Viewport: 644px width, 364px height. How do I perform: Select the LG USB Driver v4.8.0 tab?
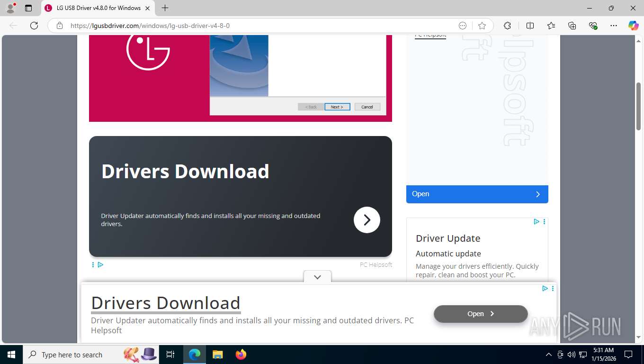(98, 8)
